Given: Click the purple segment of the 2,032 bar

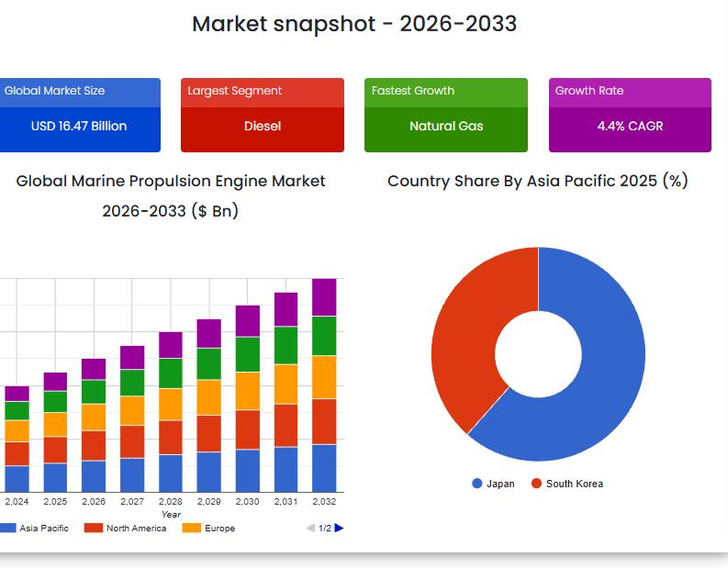Looking at the screenshot, I should coord(324,297).
